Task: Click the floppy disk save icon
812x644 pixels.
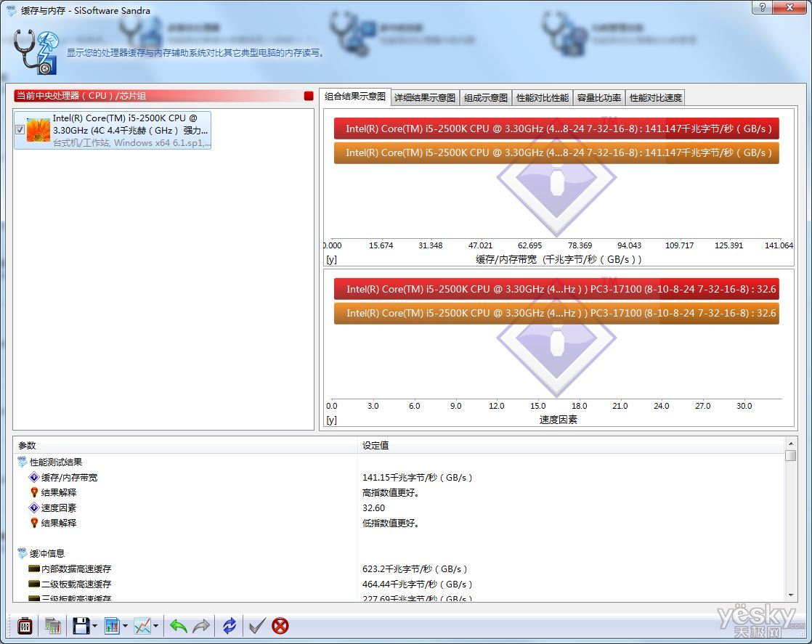Action: coord(81,626)
